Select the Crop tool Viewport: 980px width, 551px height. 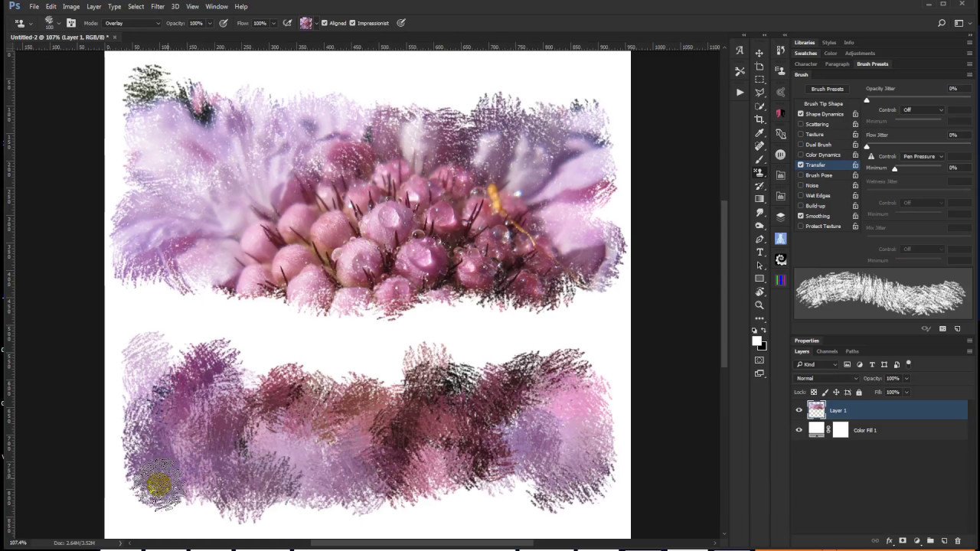[x=759, y=119]
